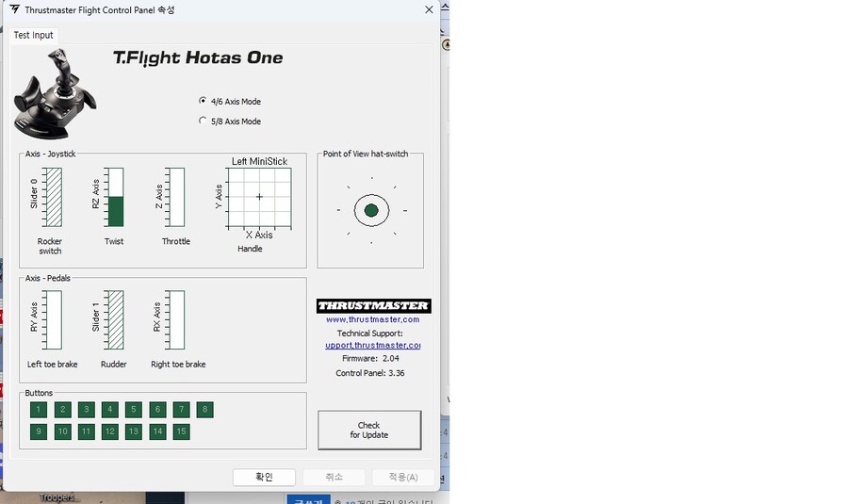
Task: Click button indicator 5
Action: (134, 410)
